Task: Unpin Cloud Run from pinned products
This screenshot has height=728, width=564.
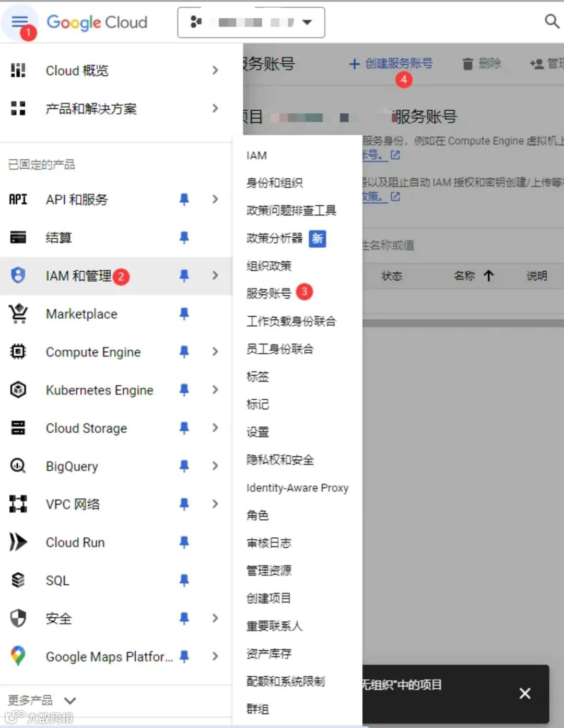Action: [184, 542]
